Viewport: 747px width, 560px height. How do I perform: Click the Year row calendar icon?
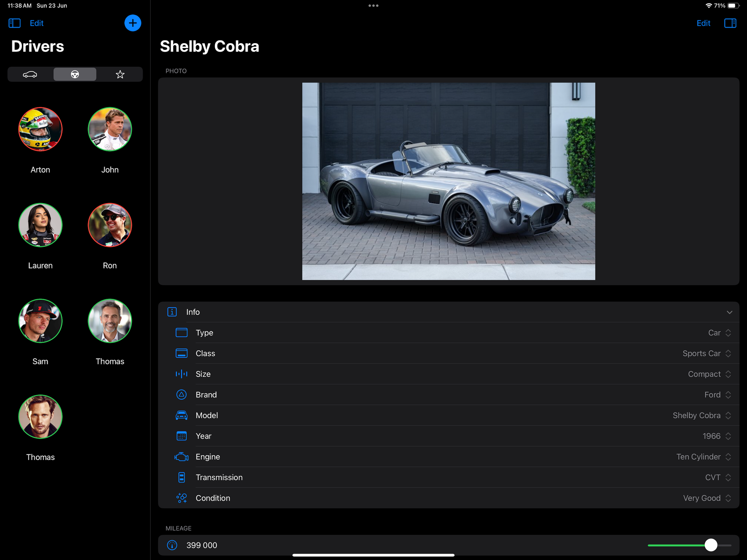point(181,436)
